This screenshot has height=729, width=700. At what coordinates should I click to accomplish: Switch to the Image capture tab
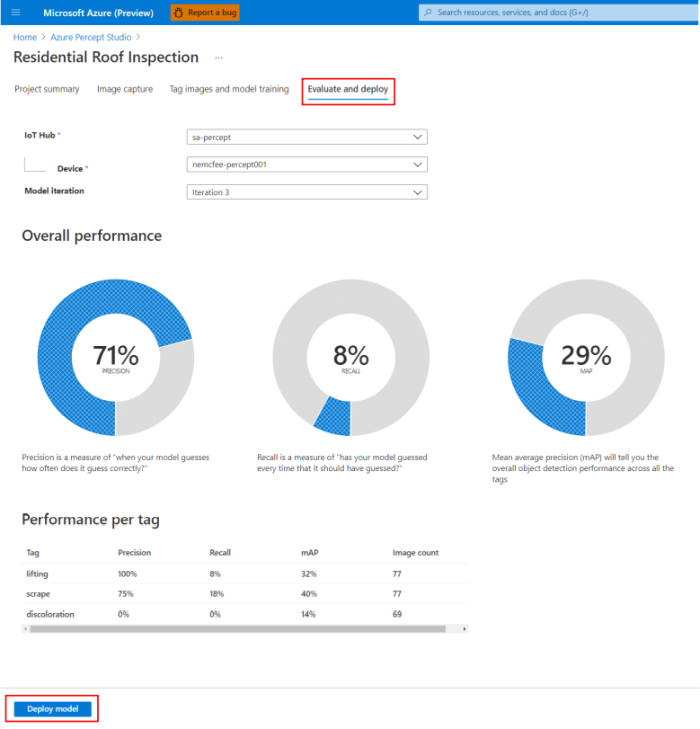point(125,89)
